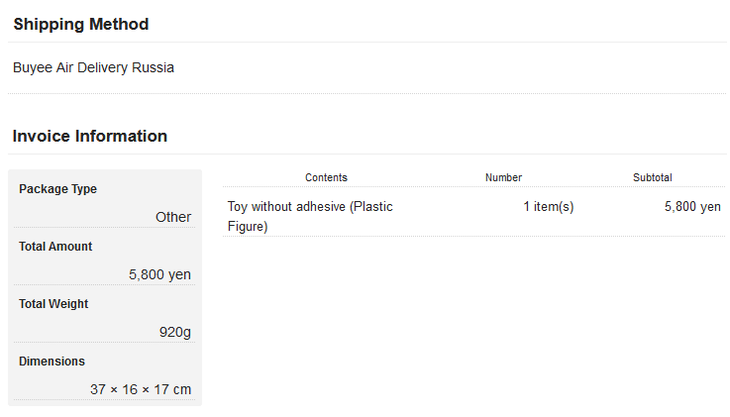Click the gray invoice summary panel
This screenshot has height=417, width=730.
coord(105,288)
